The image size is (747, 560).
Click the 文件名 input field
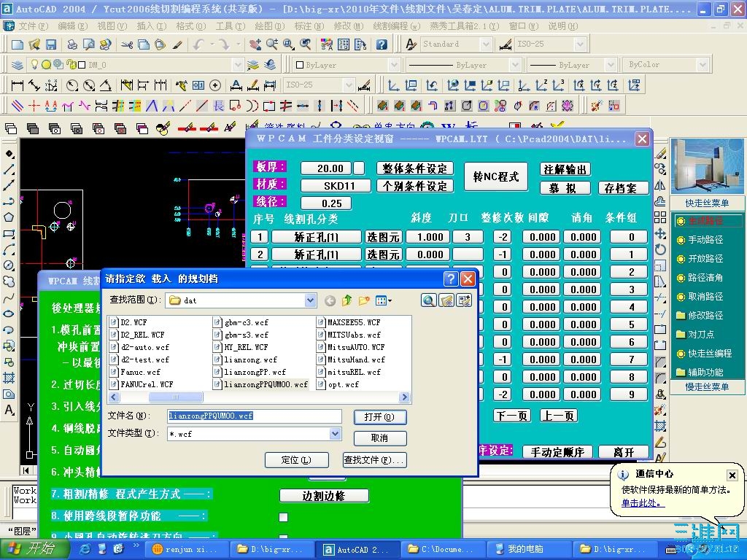point(255,416)
